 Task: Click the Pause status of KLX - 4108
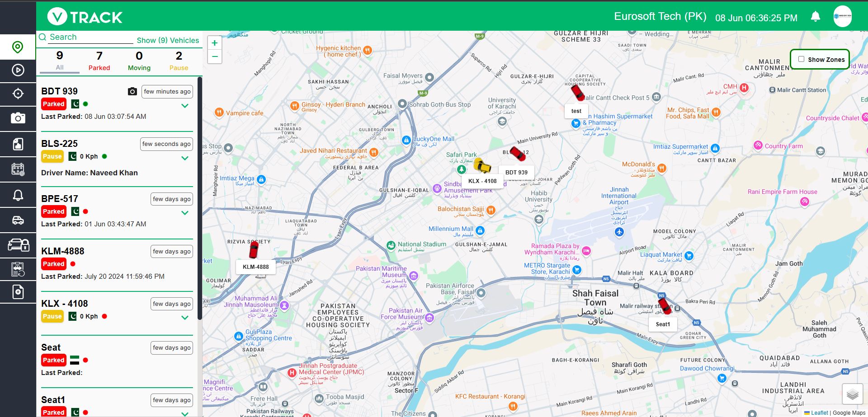click(x=52, y=316)
